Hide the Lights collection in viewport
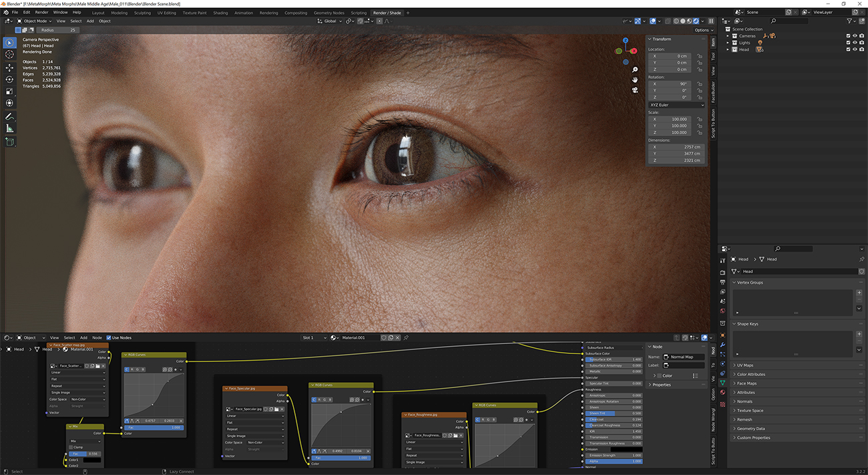Screen dimensions: 868x475 855,43
